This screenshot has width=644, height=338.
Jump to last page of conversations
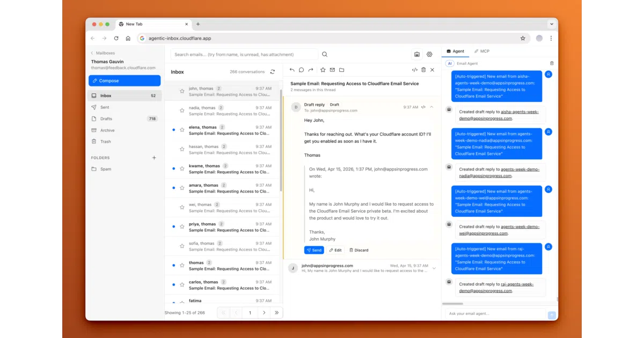click(276, 312)
